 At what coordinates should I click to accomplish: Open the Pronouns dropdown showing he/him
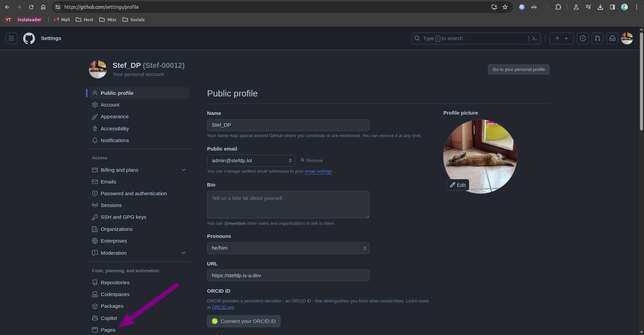[288, 248]
